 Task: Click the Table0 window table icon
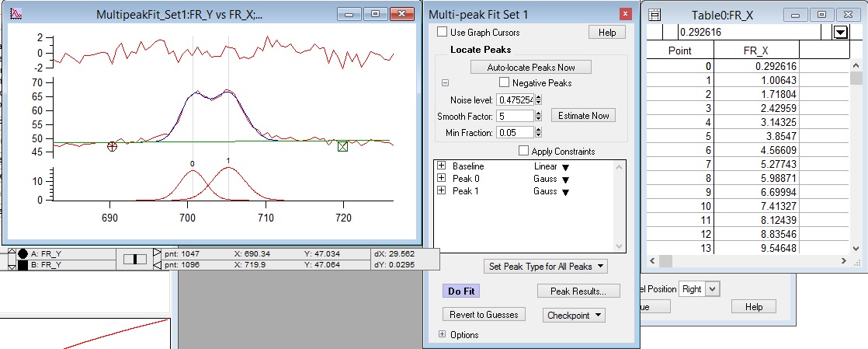[654, 14]
